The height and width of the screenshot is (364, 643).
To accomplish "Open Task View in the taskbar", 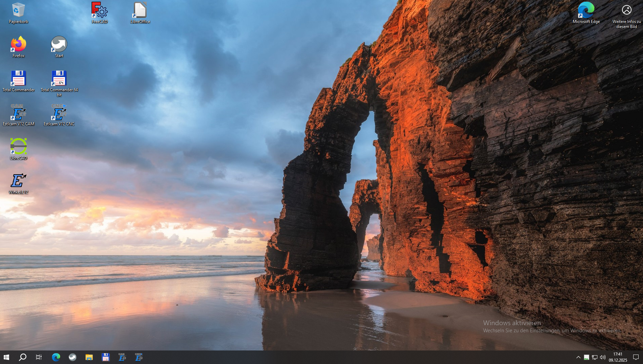I will (x=39, y=357).
